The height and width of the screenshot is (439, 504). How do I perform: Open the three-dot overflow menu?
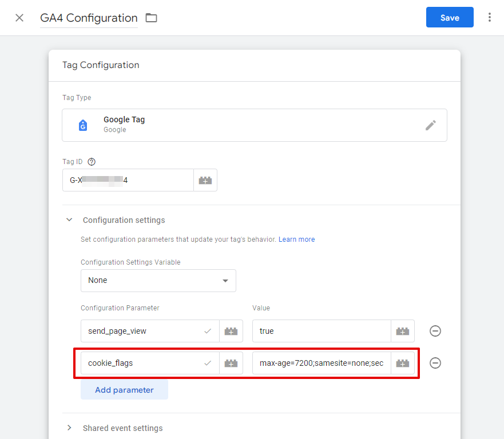click(490, 17)
